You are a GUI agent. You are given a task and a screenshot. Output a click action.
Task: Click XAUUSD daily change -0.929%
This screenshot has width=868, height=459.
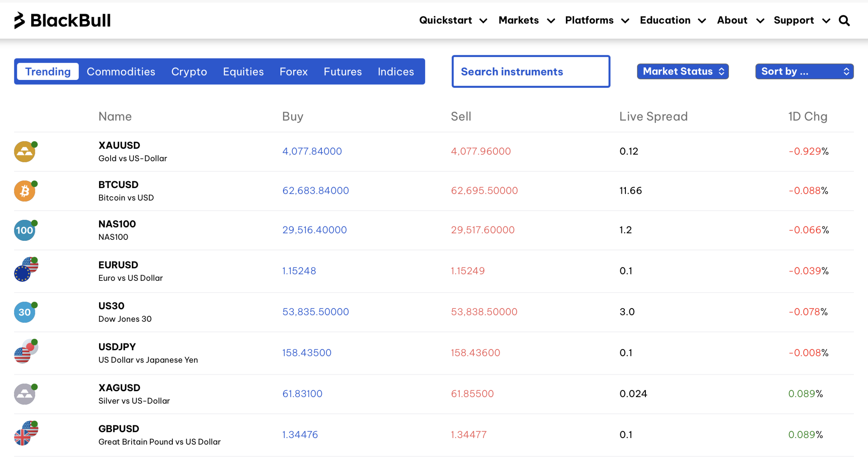[x=808, y=151]
